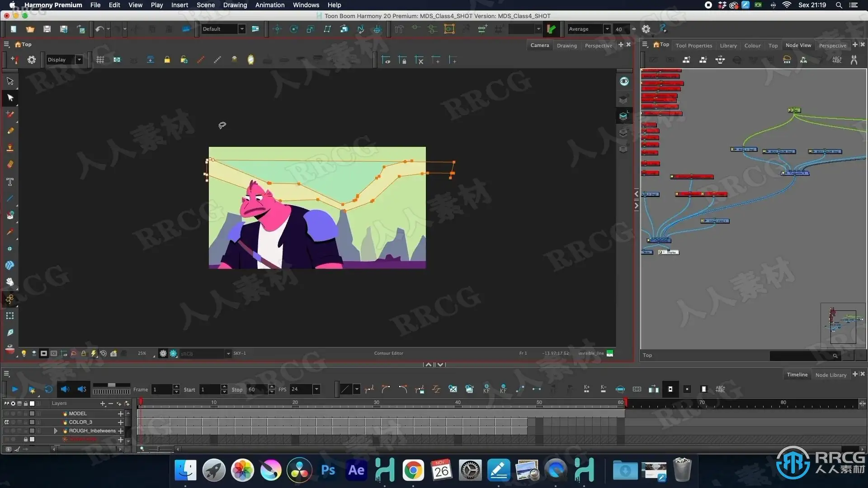Toggle the grid in Camera view

[x=100, y=60]
